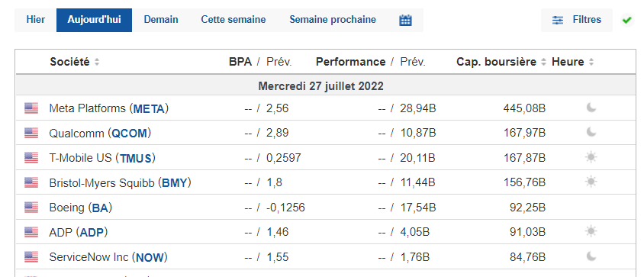The width and height of the screenshot is (644, 277).
Task: Open the Filtres button
Action: point(577,20)
